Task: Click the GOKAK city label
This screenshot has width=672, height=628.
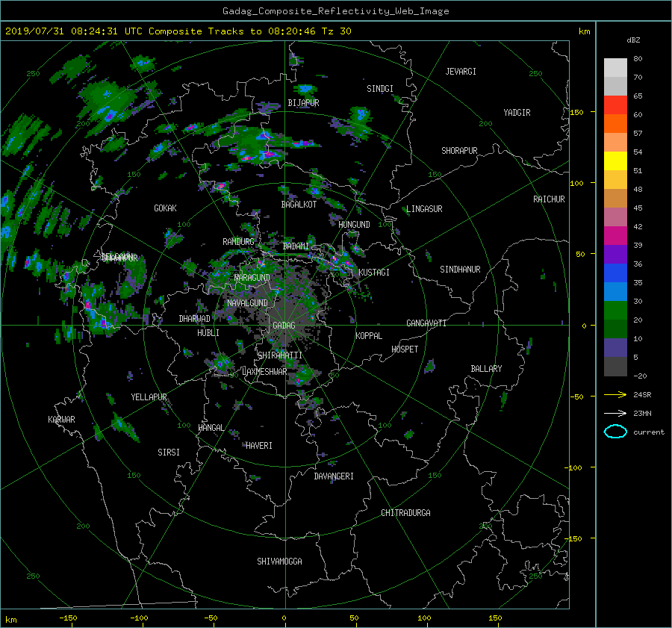Action: 165,208
